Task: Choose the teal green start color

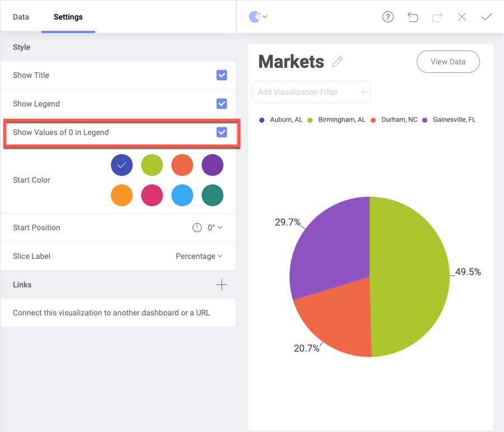Action: coord(212,195)
